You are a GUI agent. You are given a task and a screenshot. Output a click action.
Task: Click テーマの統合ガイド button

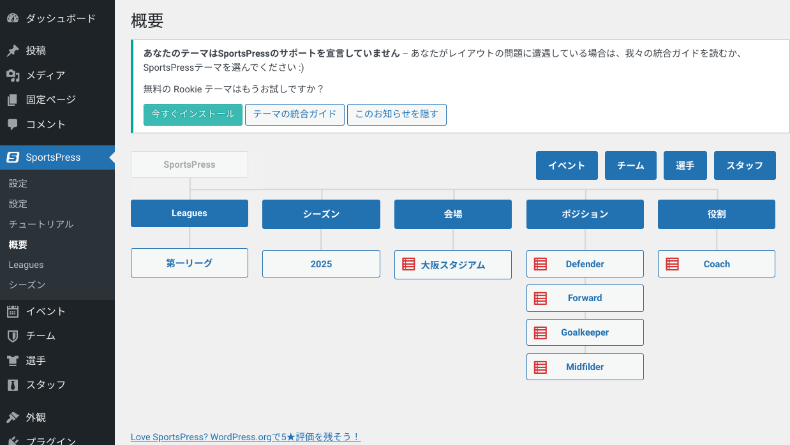[x=295, y=114]
